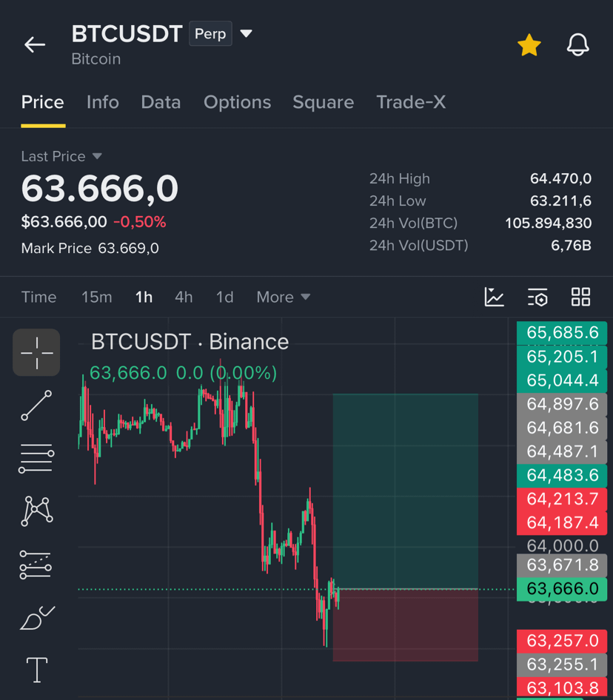
Task: Open the Square tab
Action: pos(324,102)
